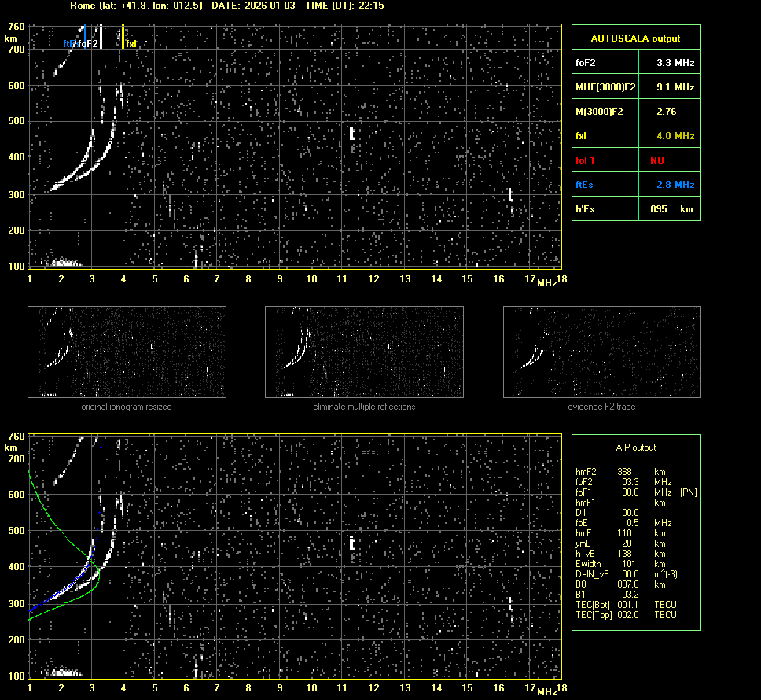Select the 'eliminate multiple reflections' thumbnail
The height and width of the screenshot is (700, 761).
[x=364, y=352]
